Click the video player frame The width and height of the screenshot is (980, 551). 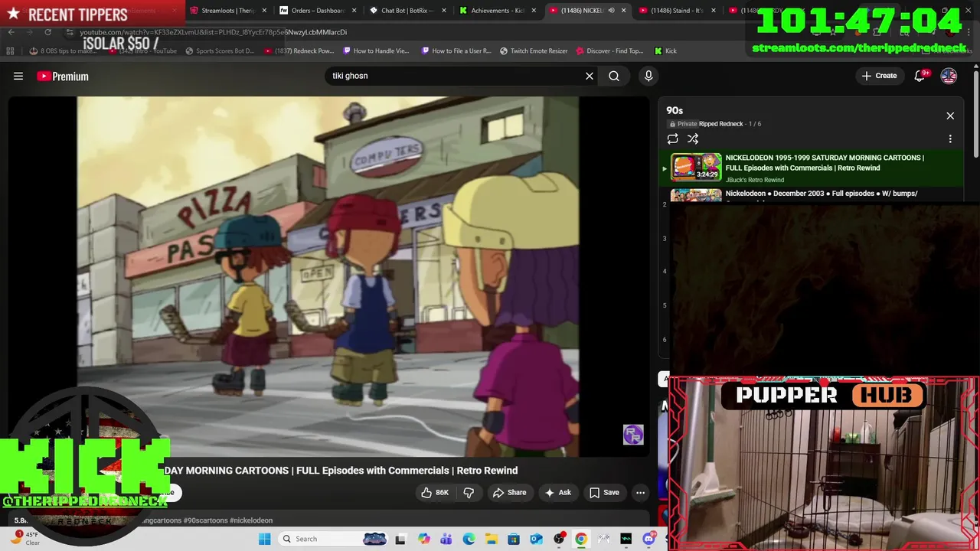328,275
